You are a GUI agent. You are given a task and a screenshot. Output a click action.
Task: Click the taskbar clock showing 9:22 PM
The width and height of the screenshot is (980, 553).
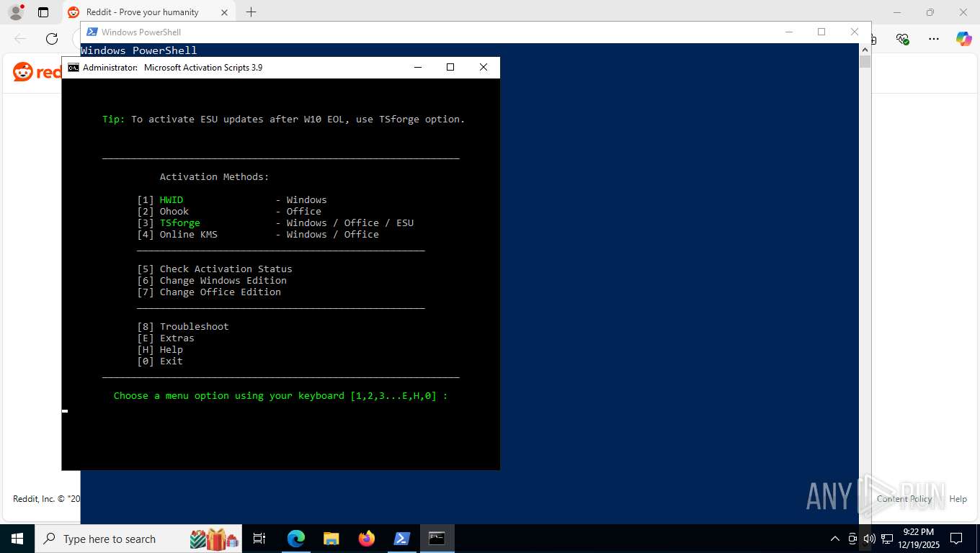click(x=918, y=539)
